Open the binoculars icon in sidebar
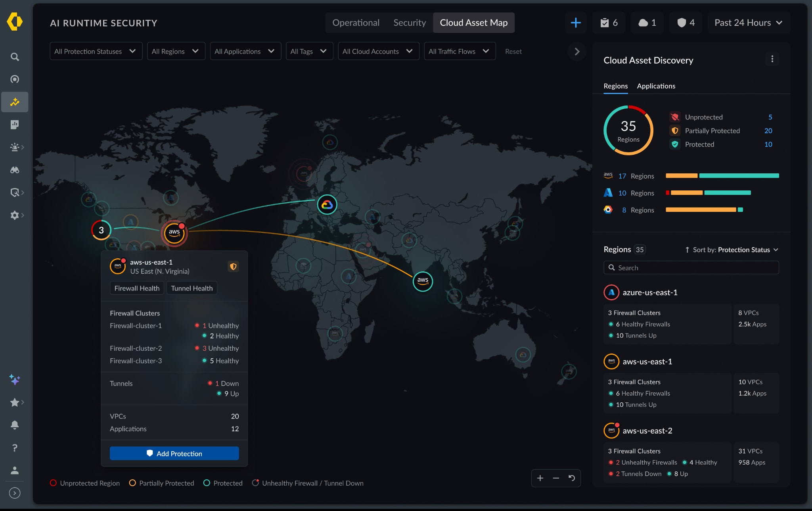Viewport: 812px width, 511px height. click(15, 170)
